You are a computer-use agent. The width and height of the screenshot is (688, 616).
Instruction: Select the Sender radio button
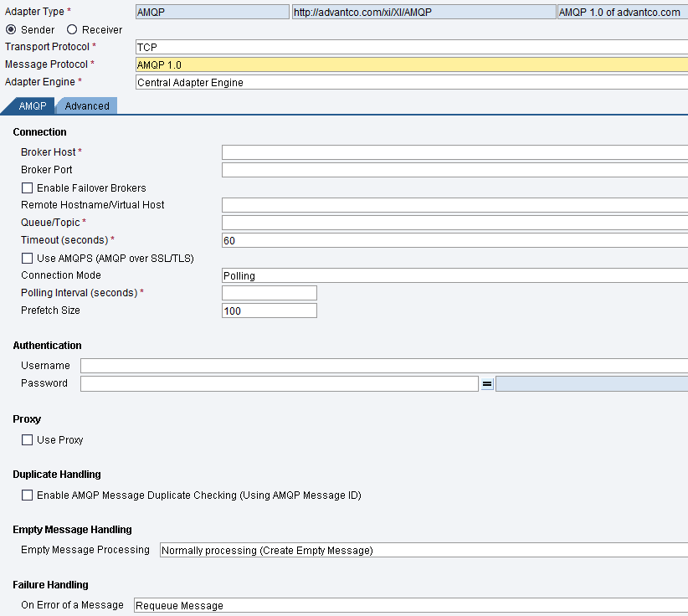[11, 29]
